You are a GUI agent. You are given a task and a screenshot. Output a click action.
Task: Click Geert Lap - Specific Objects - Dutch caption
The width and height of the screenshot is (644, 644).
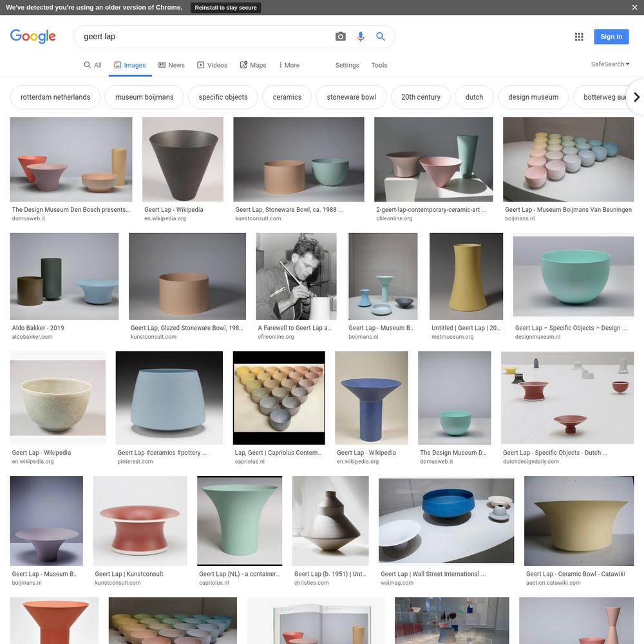click(x=555, y=453)
